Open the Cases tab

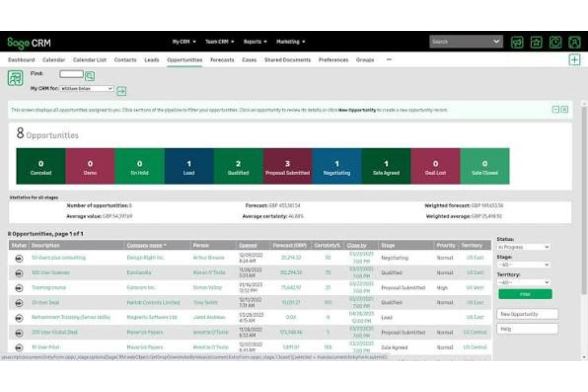249,60
